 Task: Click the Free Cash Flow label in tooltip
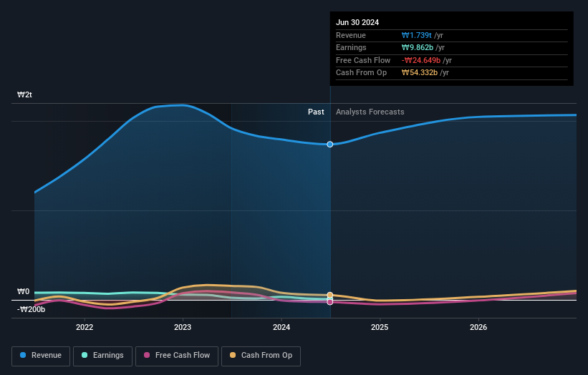(x=363, y=60)
